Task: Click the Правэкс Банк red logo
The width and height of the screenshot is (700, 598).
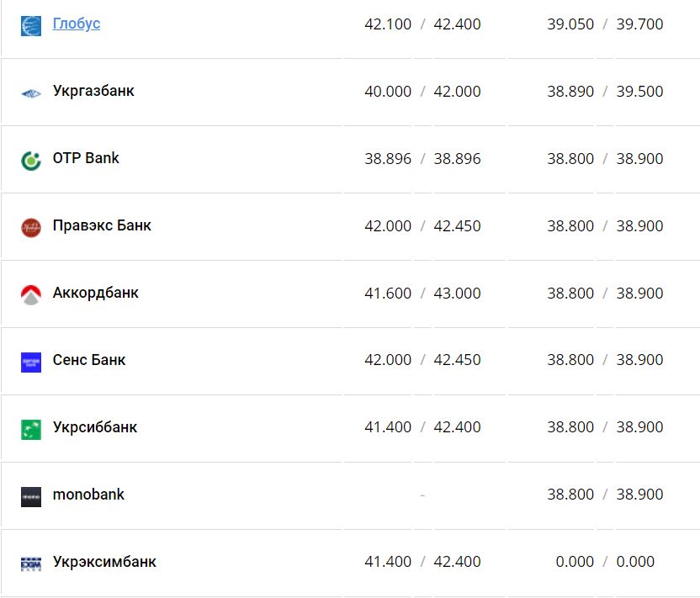Action: point(31,227)
